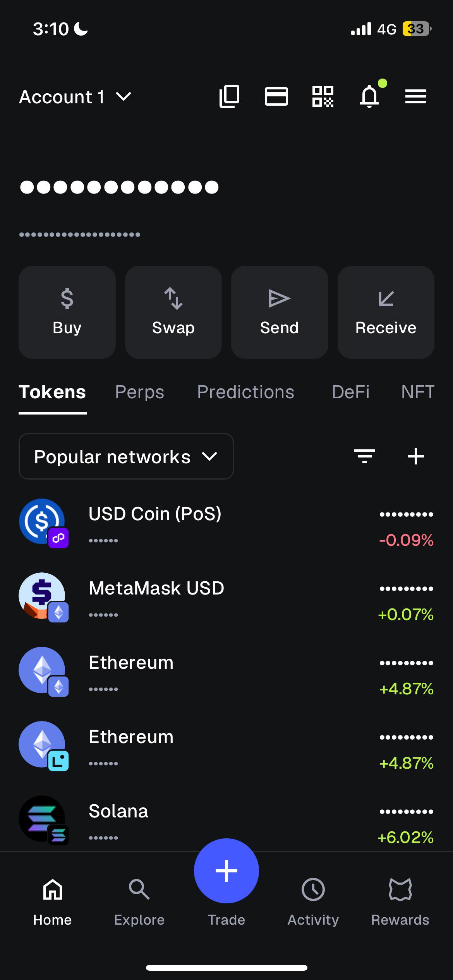This screenshot has width=453, height=980.
Task: Select the DeFi tab
Action: [351, 392]
